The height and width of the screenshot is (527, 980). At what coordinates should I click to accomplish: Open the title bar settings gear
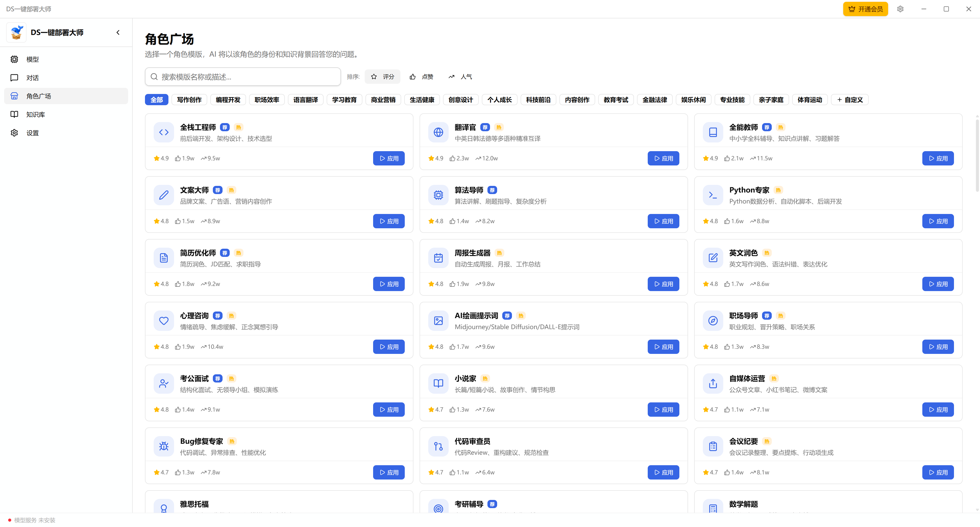[x=900, y=9]
